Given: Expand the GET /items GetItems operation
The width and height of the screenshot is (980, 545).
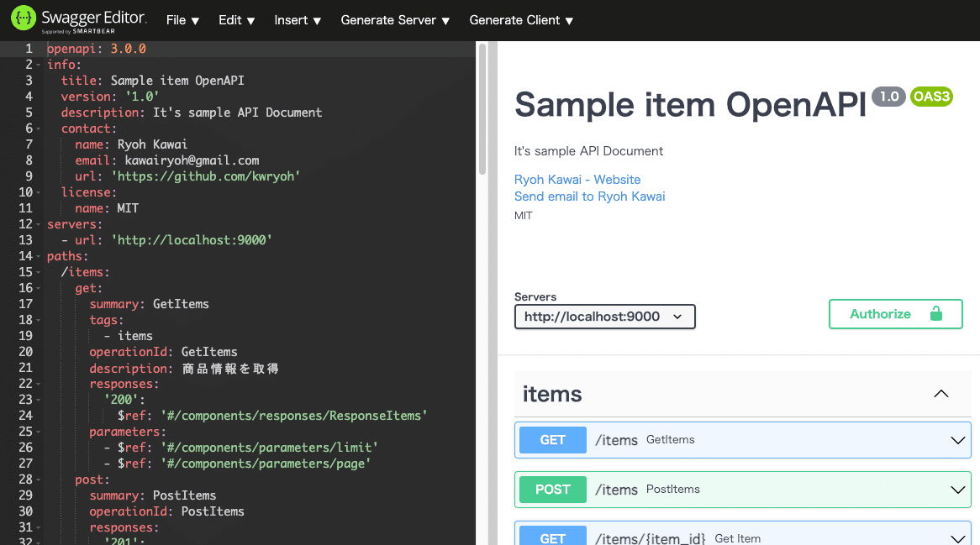Looking at the screenshot, I should coord(957,439).
